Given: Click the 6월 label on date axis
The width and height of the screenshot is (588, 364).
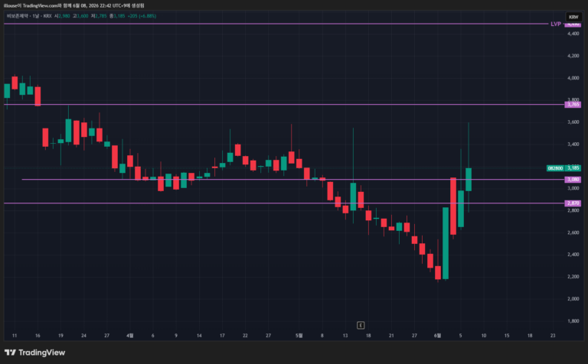Looking at the screenshot, I should (437, 336).
